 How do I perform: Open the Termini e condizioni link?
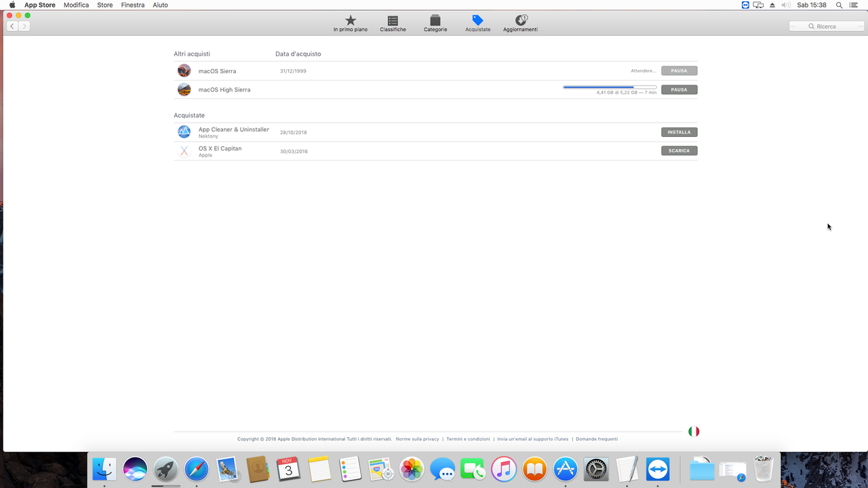pyautogui.click(x=468, y=439)
